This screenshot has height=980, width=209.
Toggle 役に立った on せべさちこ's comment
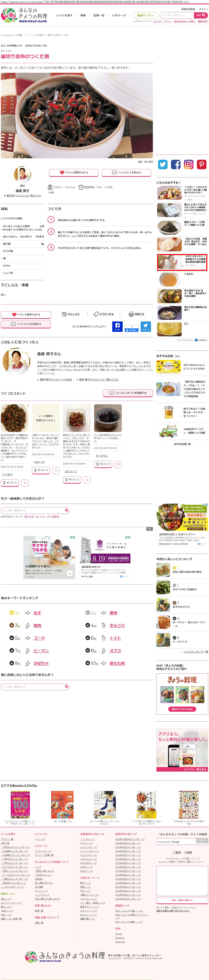[103, 464]
